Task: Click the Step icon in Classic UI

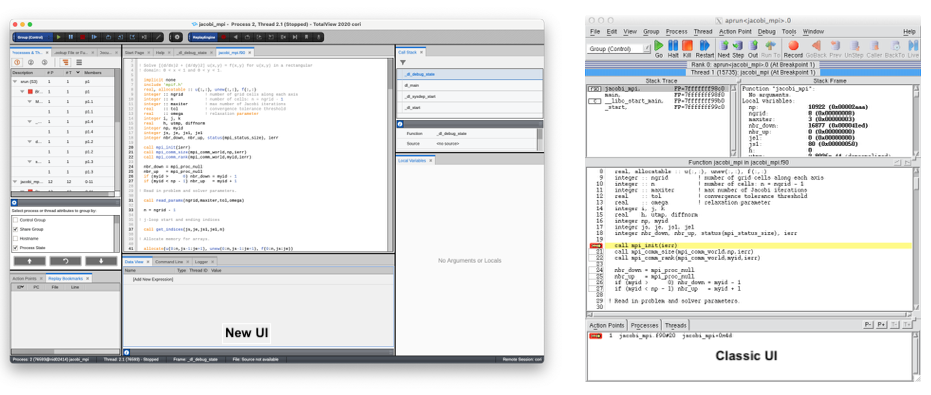Action: point(738,45)
